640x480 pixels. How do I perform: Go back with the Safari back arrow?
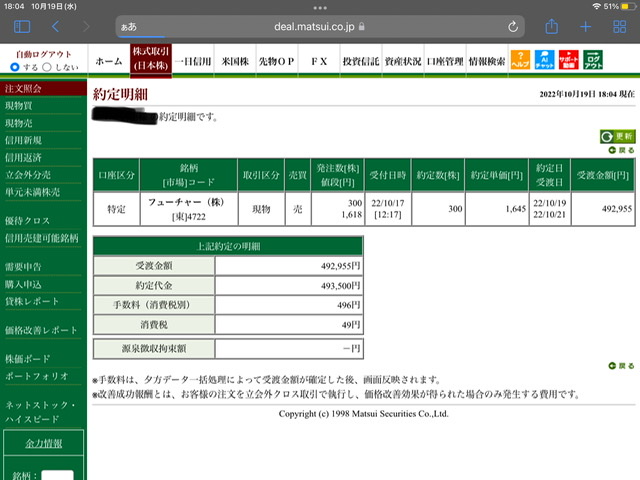(56, 27)
